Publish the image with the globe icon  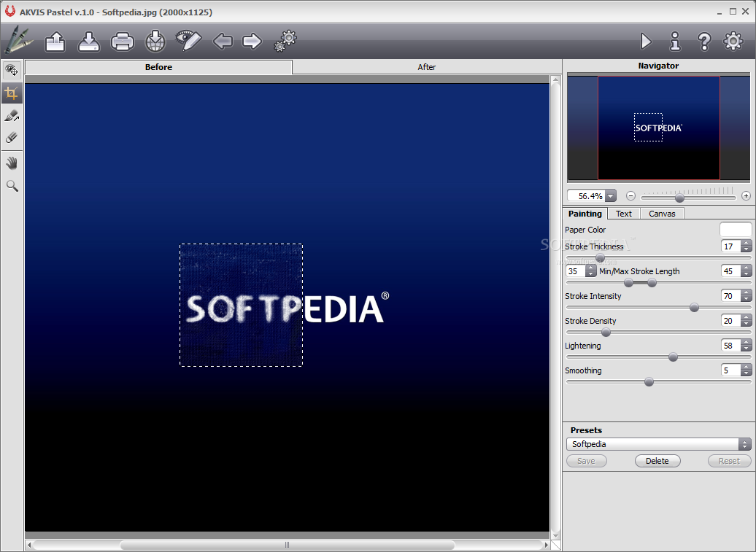155,42
